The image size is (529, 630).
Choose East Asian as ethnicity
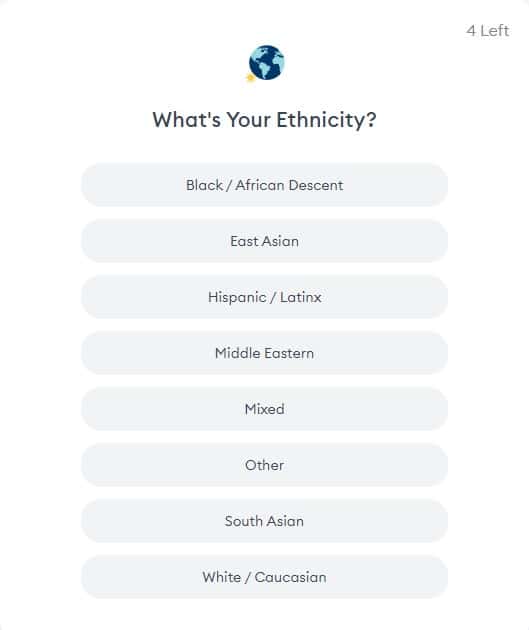(264, 241)
